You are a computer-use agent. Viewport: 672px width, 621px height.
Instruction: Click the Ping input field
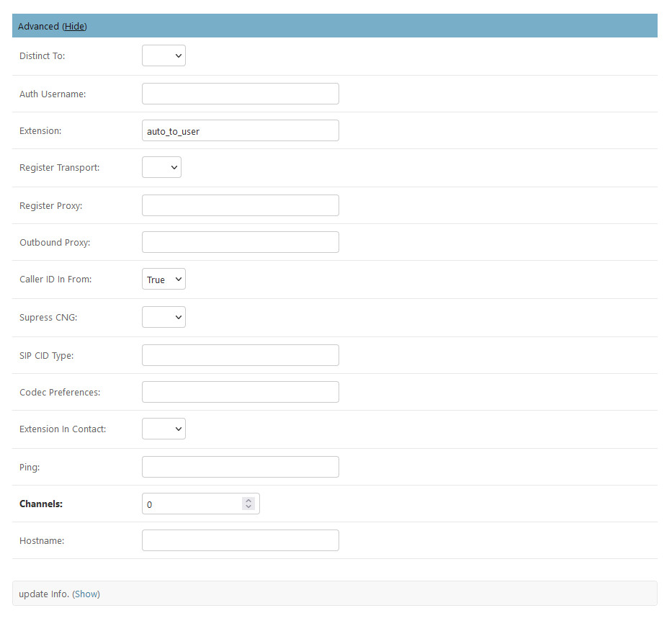tap(240, 467)
